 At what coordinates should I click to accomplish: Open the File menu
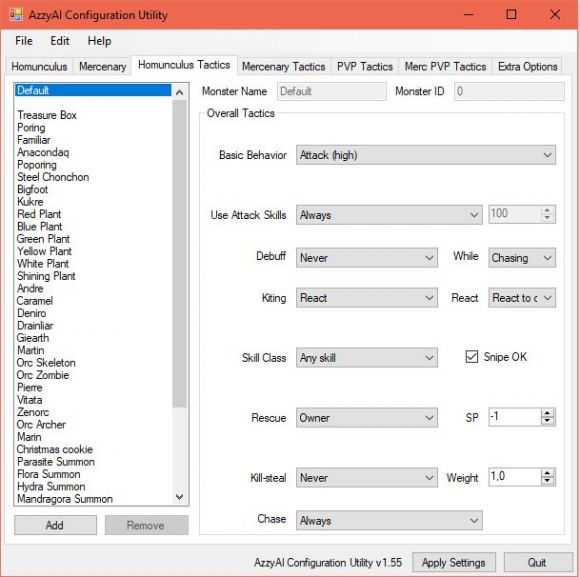click(x=24, y=41)
